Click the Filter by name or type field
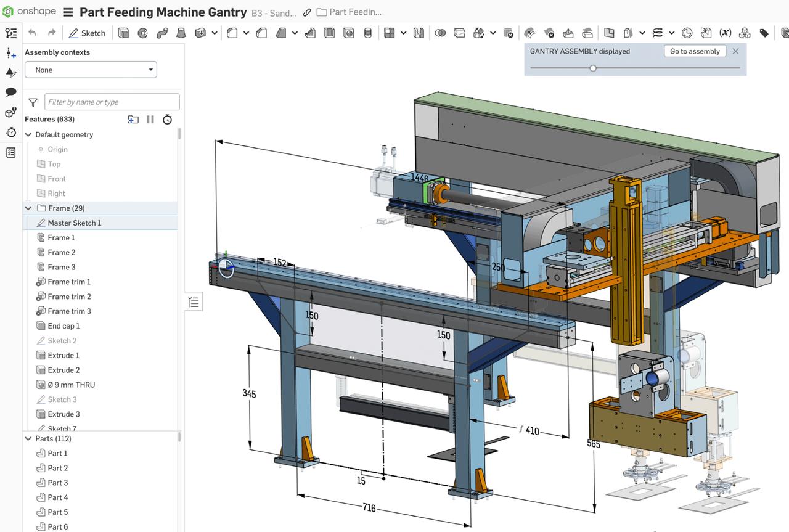This screenshot has width=789, height=532. point(111,102)
